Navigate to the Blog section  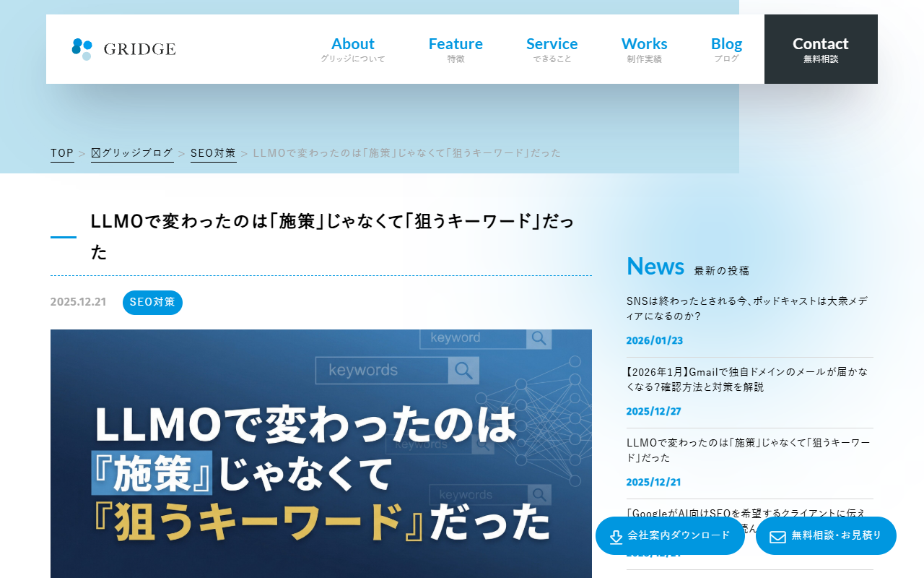726,49
